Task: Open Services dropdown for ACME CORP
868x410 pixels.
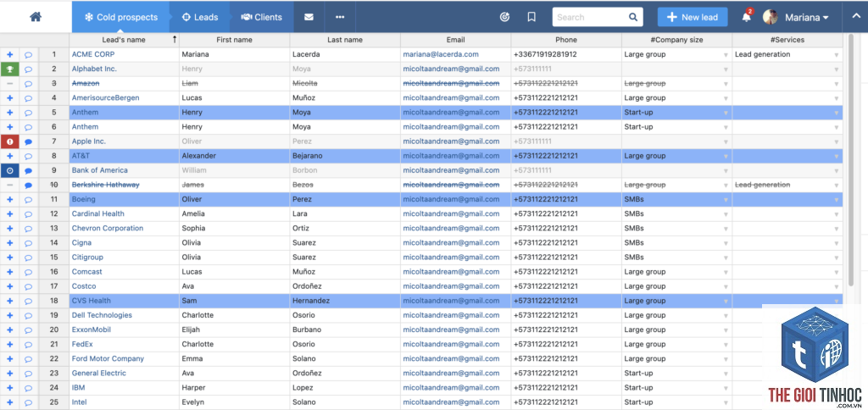Action: [837, 55]
